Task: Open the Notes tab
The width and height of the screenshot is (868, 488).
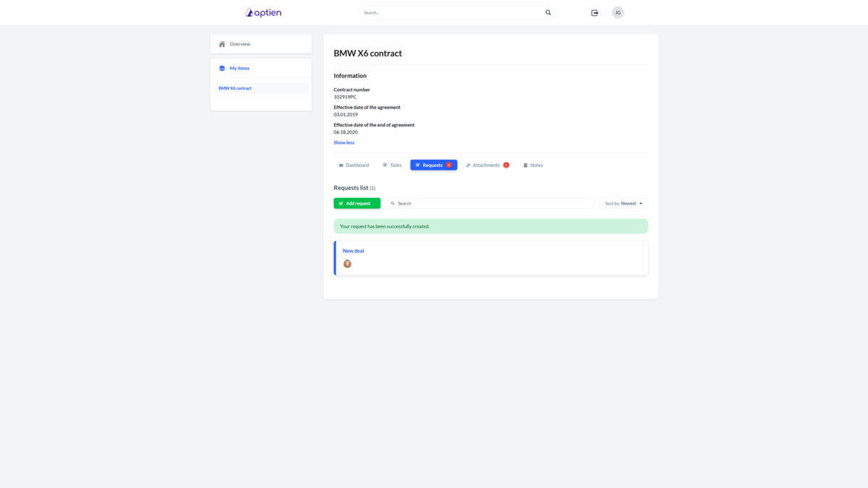Action: point(533,165)
